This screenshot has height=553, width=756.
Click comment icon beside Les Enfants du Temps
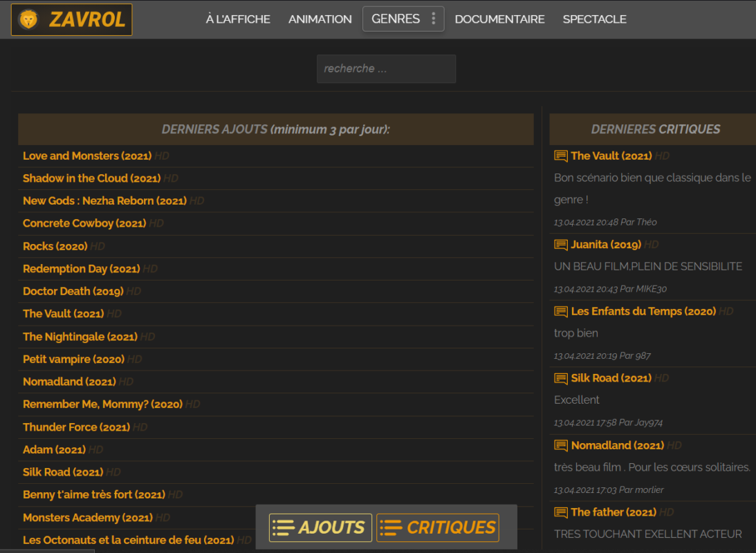click(x=561, y=312)
